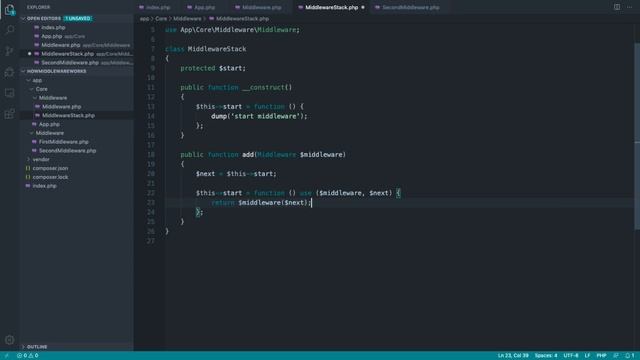Open the Extensions view icon
The image size is (640, 360).
click(x=10, y=114)
